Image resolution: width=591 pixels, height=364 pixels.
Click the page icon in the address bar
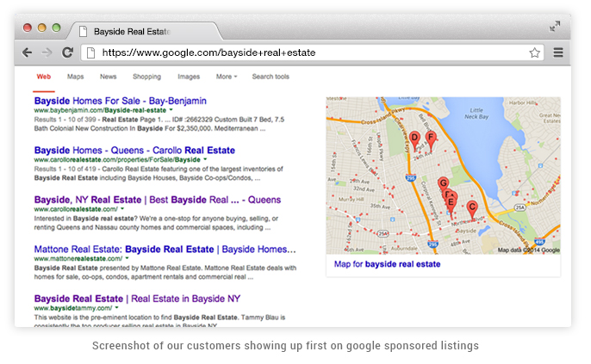click(90, 52)
